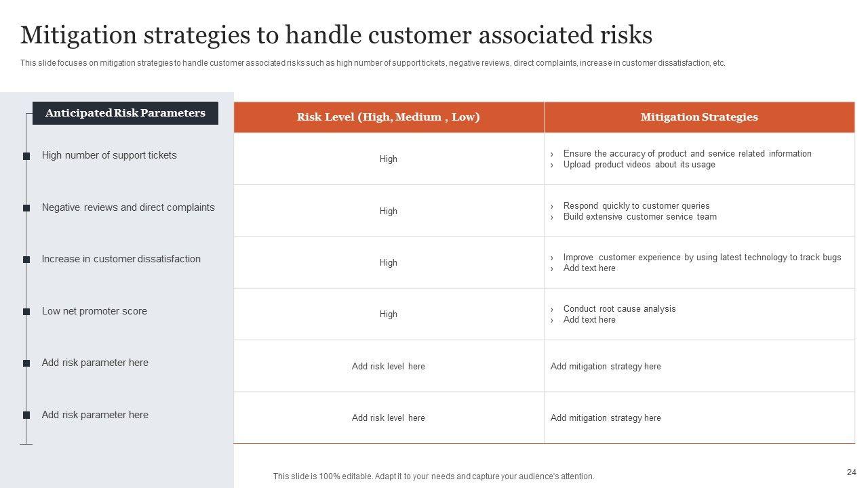Image resolution: width=868 pixels, height=488 pixels.
Task: Click the arrow bullet before Respond quickly to customer queries
Action: 553,206
